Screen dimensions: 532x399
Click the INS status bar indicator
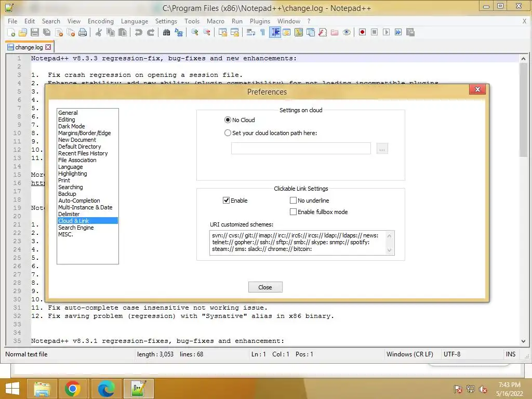pyautogui.click(x=511, y=354)
